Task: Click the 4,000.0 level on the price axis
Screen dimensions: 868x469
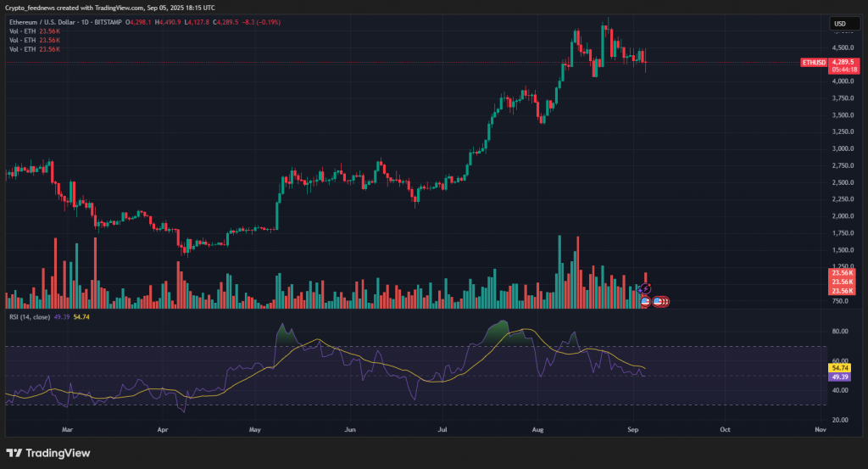Action: (x=841, y=81)
